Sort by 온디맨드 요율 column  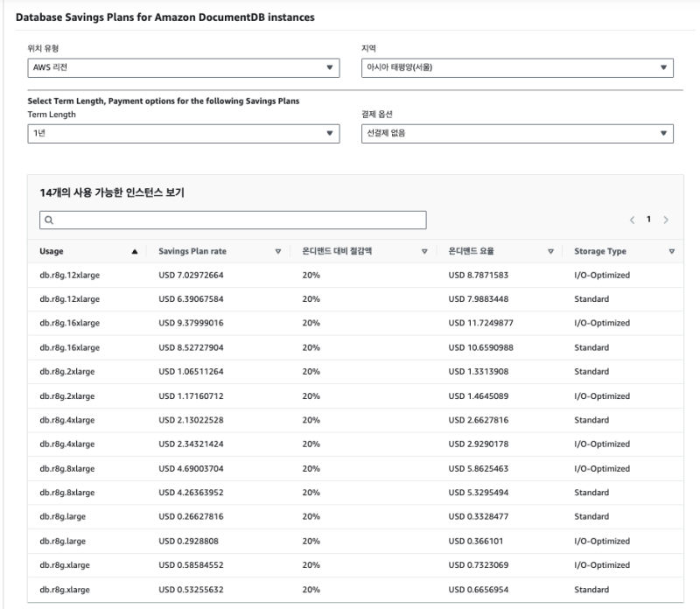550,252
